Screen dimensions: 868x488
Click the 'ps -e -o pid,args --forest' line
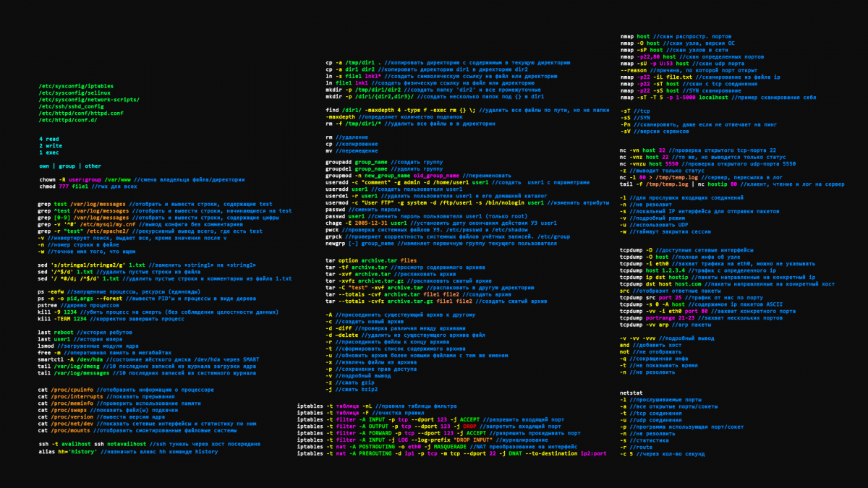pyautogui.click(x=145, y=298)
